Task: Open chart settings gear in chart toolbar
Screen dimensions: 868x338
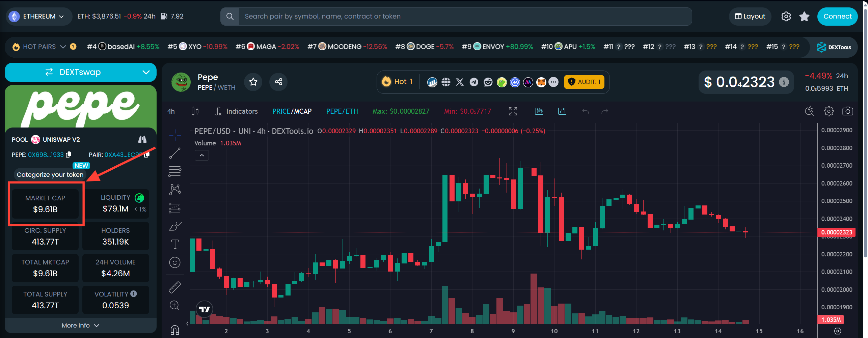Action: point(829,111)
